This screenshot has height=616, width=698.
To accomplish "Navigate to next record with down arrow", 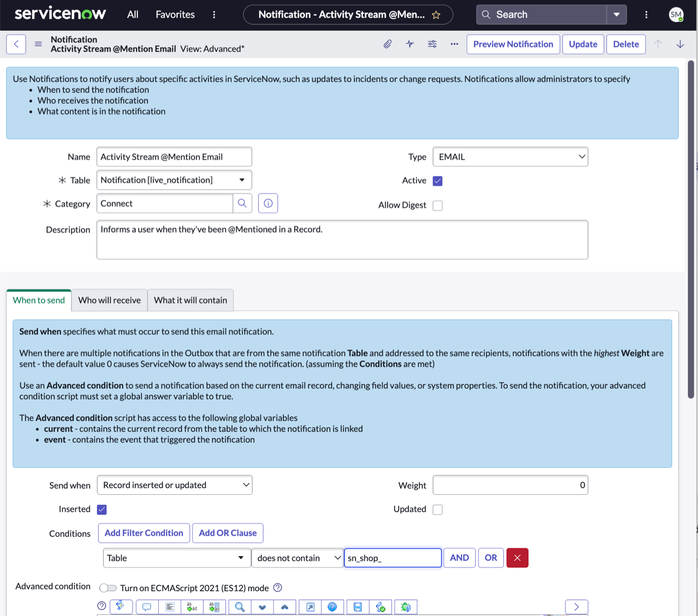I will click(680, 44).
